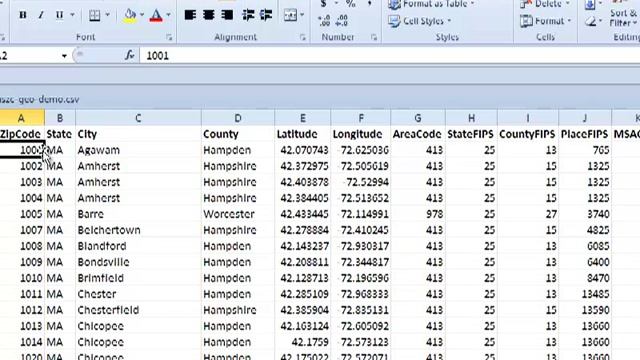Click Increase Decimal icon
Screen dimensions: 640x360
(x=324, y=20)
